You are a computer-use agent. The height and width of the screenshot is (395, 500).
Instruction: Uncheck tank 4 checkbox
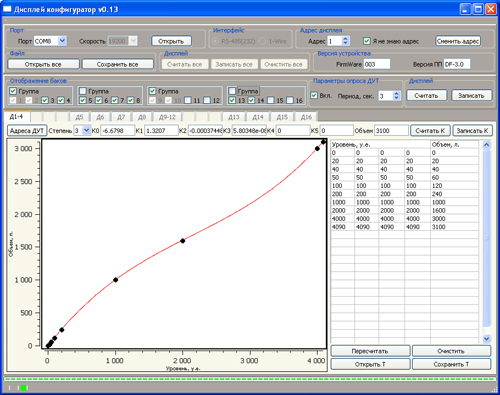tap(61, 100)
